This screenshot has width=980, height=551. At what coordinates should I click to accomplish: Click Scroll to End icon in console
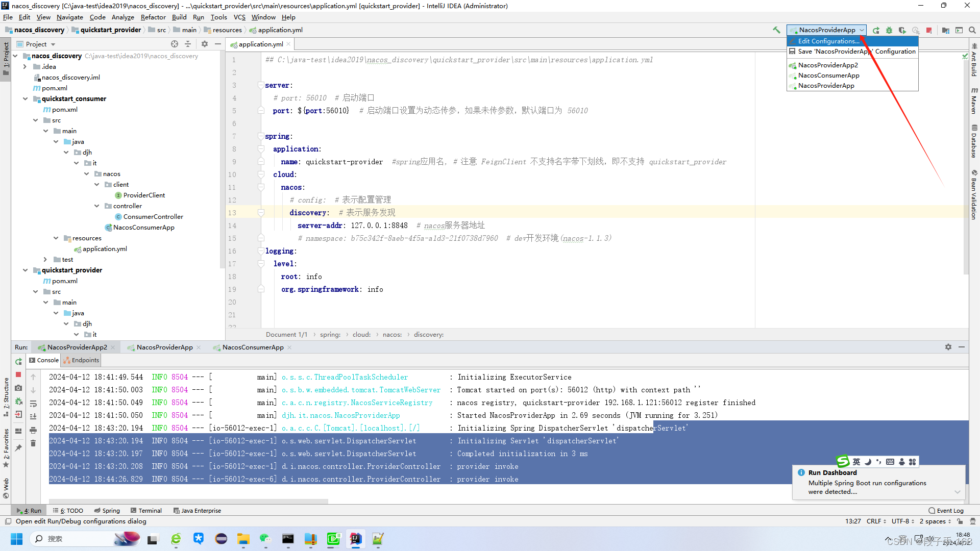pyautogui.click(x=33, y=416)
